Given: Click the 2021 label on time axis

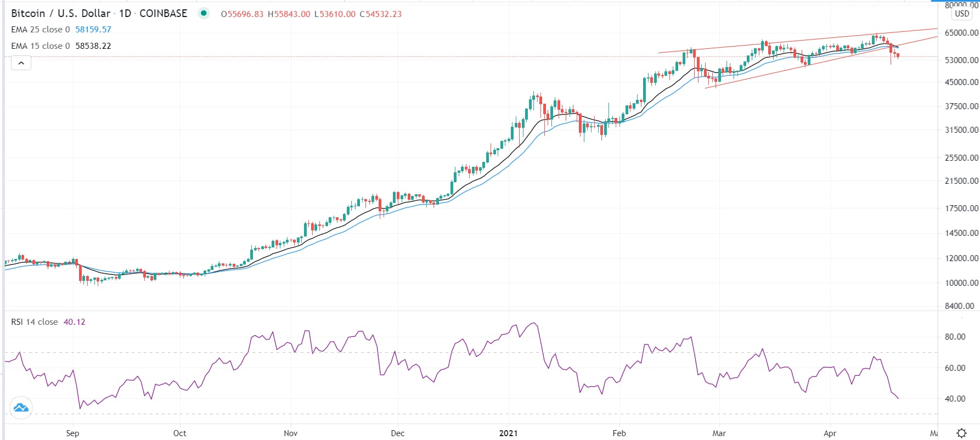Looking at the screenshot, I should [508, 433].
